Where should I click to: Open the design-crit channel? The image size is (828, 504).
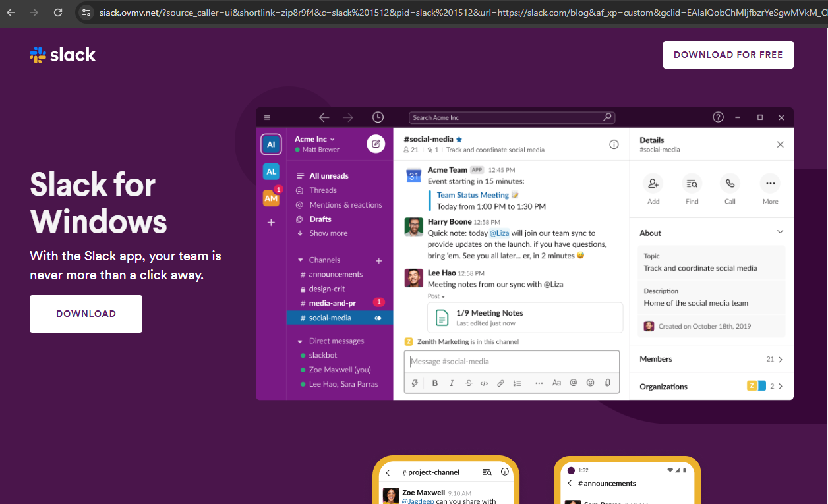click(327, 289)
